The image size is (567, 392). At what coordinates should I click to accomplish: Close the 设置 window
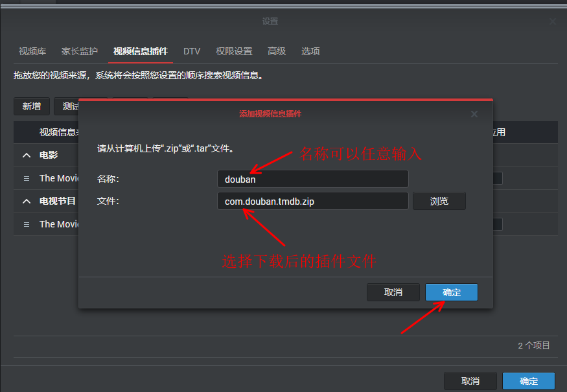point(553,21)
